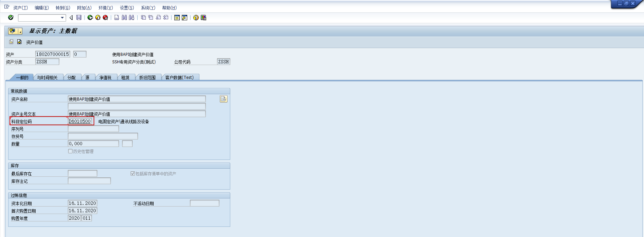
Task: Click the 科目定位码 field D6010500
Action: [80, 121]
